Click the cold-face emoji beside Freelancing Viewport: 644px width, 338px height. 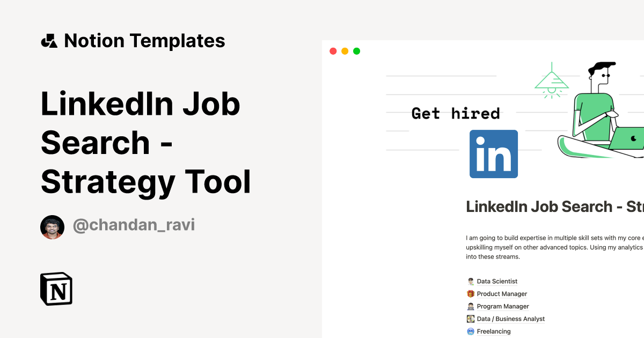pos(470,331)
